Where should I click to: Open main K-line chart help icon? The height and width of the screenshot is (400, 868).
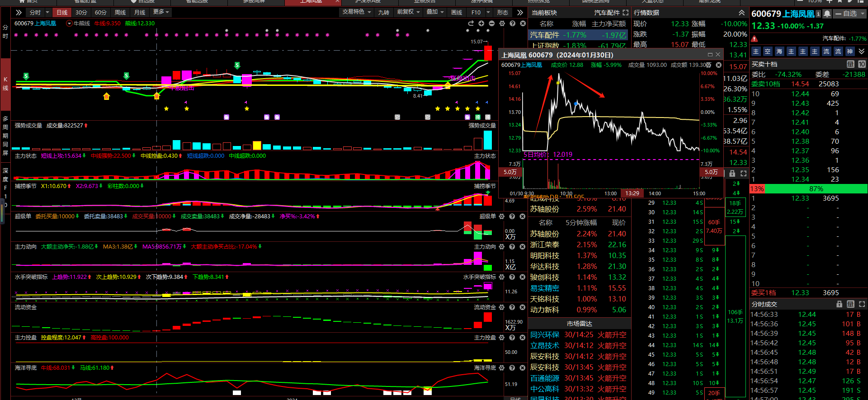pyautogui.click(x=512, y=24)
